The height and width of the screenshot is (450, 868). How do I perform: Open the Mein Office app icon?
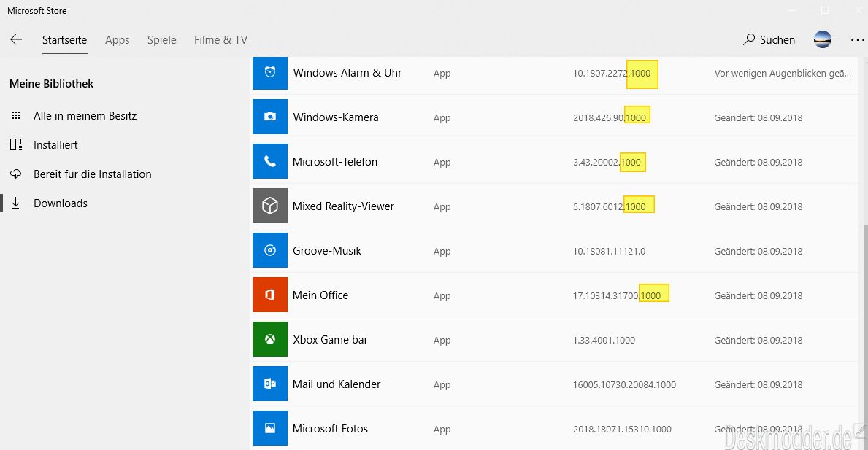(269, 295)
